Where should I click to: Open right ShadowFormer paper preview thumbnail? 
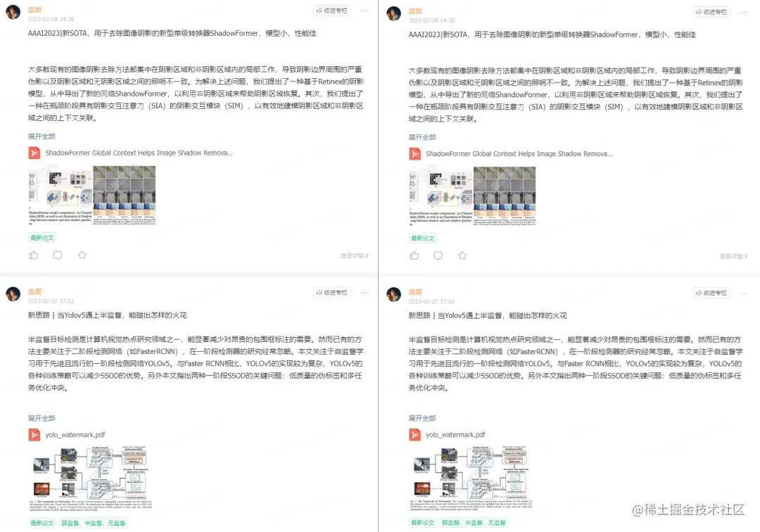(x=473, y=196)
